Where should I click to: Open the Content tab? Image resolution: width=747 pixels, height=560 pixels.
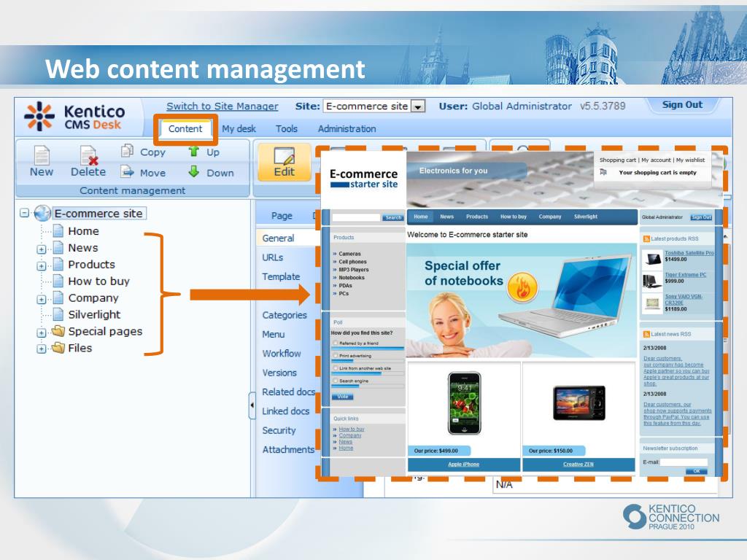tap(185, 128)
